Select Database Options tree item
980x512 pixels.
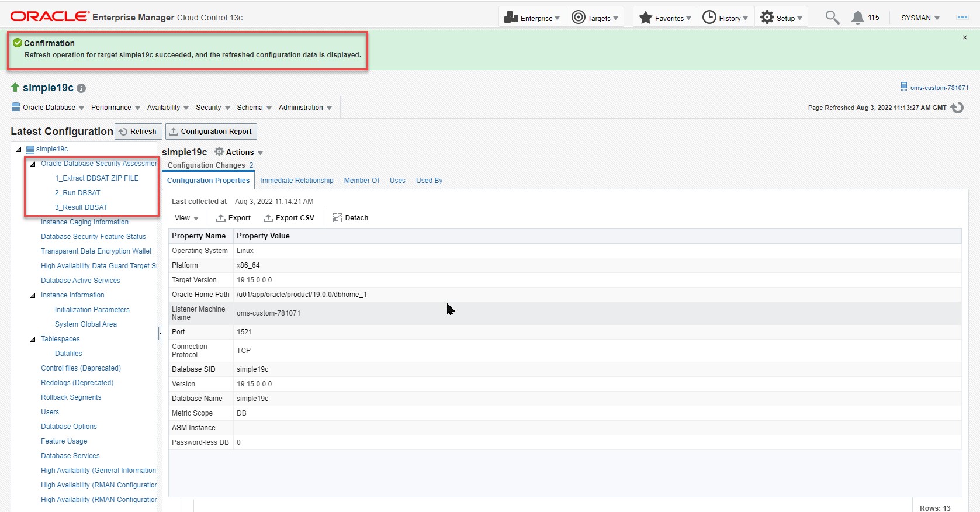[x=69, y=427]
